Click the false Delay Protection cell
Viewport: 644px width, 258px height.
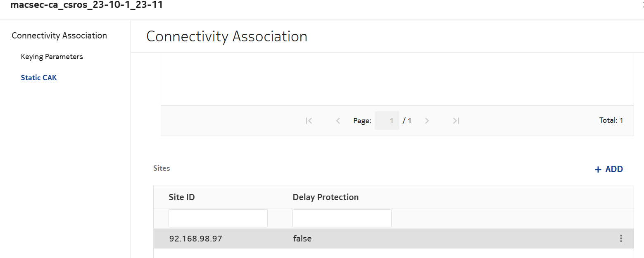[x=302, y=239]
